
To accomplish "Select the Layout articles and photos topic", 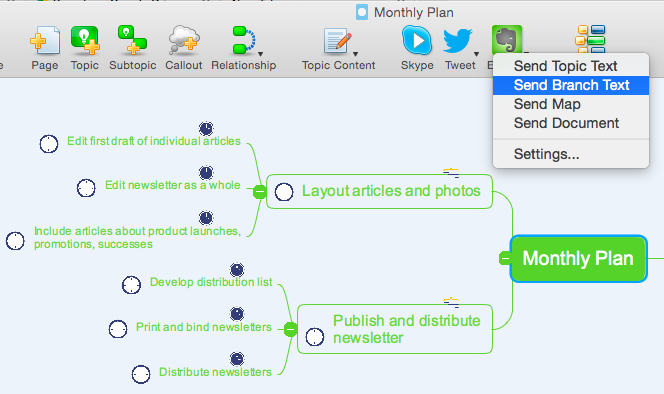I will pyautogui.click(x=379, y=191).
